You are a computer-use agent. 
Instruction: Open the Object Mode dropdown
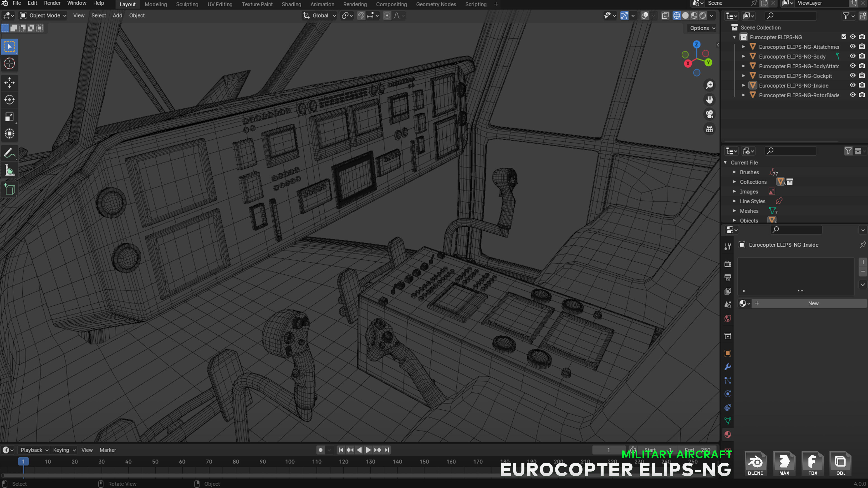pos(43,16)
